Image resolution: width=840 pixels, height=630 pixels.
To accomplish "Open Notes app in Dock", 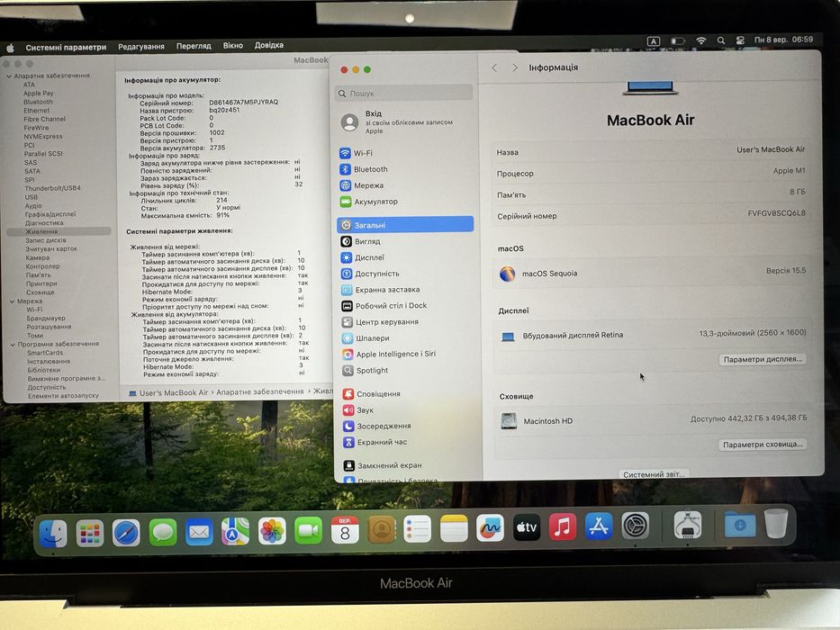I will click(454, 528).
